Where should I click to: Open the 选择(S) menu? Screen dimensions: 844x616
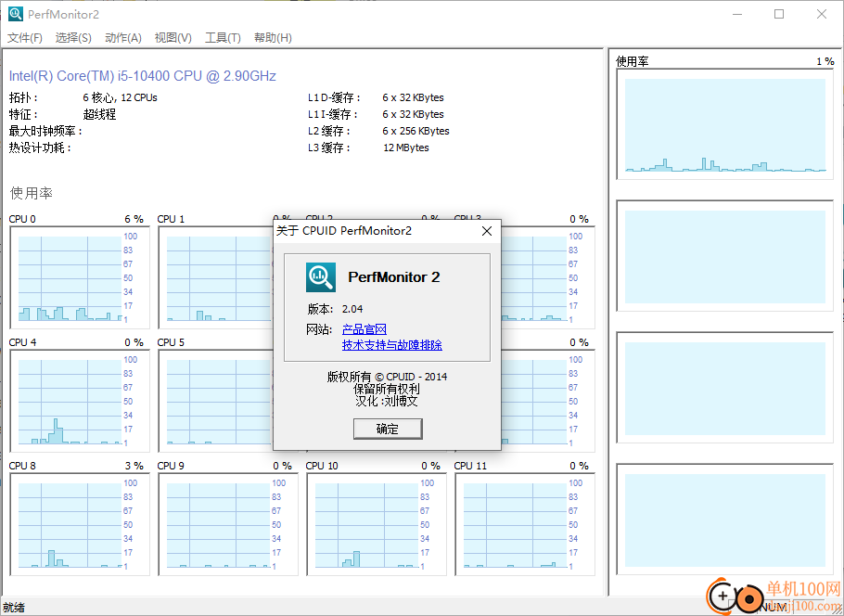click(x=73, y=38)
